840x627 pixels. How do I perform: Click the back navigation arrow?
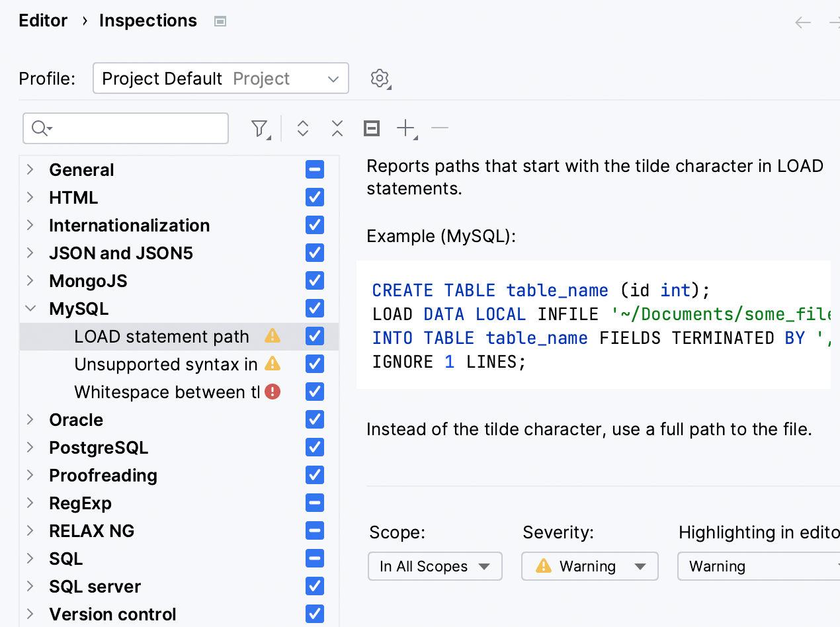pos(803,22)
